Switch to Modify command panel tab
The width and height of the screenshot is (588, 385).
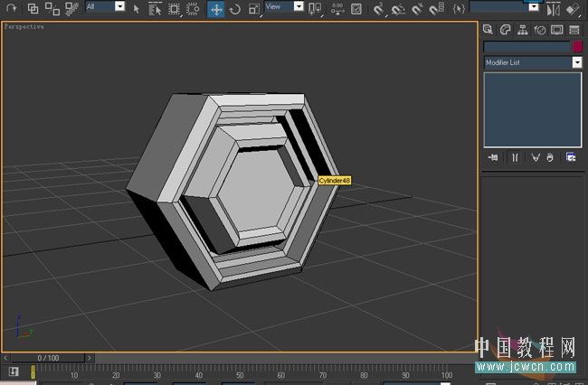point(505,30)
